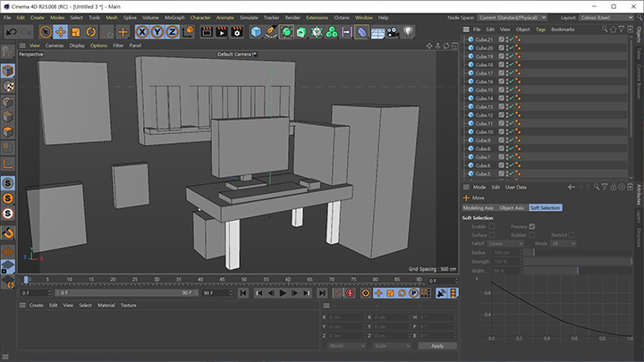The width and height of the screenshot is (644, 362).
Task: Open viewport Cameras menu
Action: pyautogui.click(x=55, y=46)
